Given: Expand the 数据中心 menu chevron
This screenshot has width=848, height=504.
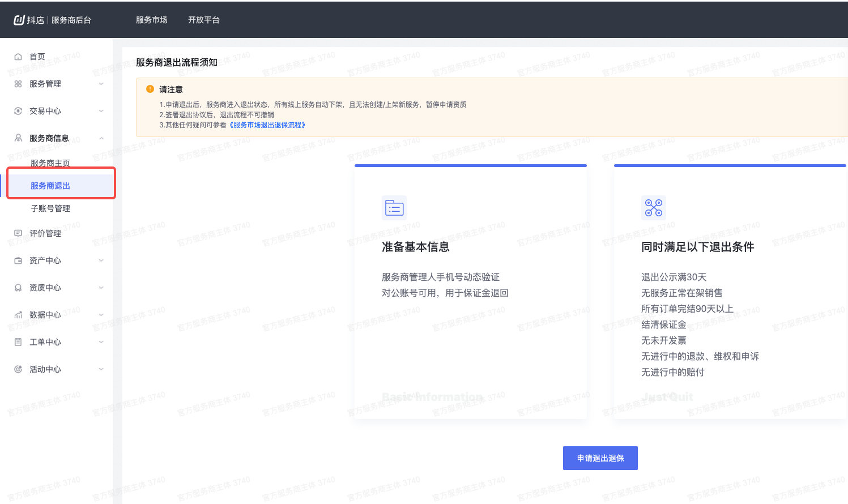Looking at the screenshot, I should [x=101, y=314].
